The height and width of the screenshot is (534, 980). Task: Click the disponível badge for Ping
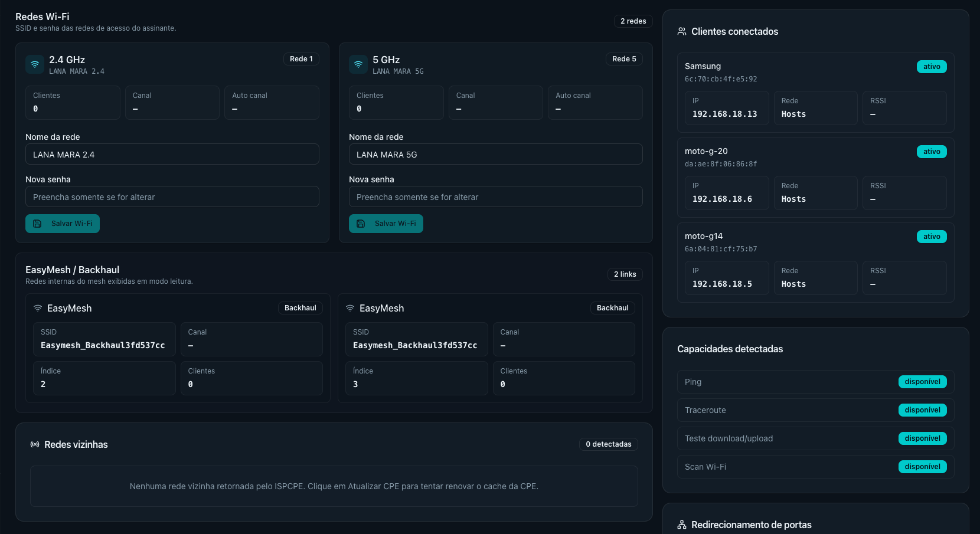click(923, 382)
